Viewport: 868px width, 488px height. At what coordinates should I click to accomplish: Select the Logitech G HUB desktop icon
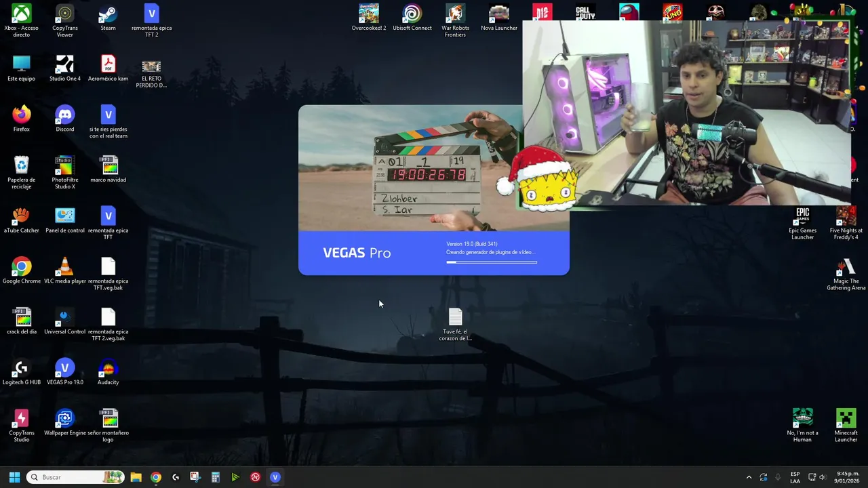coord(22,372)
